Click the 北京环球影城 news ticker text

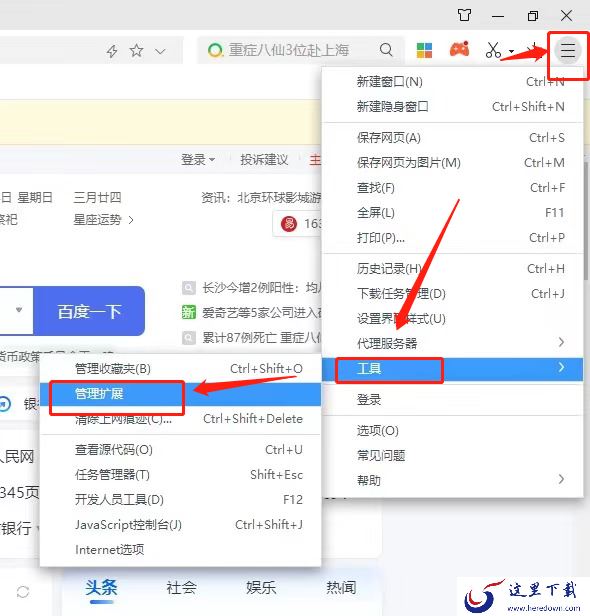click(279, 197)
